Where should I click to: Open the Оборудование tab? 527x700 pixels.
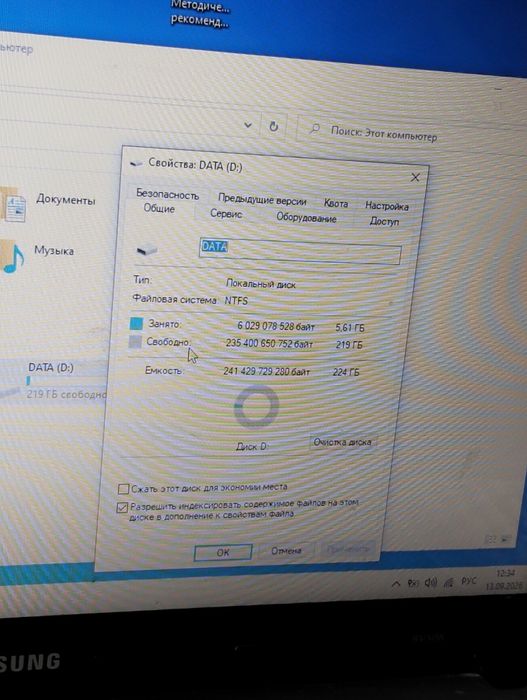point(306,217)
